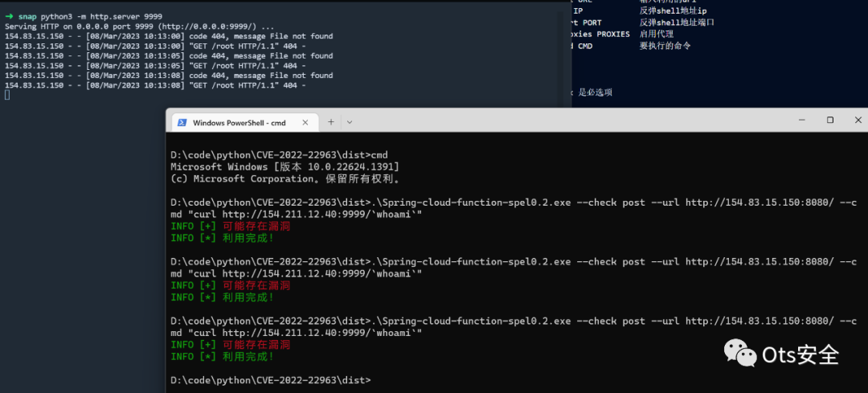Click 'PROXIES' argument name in background window

612,35
